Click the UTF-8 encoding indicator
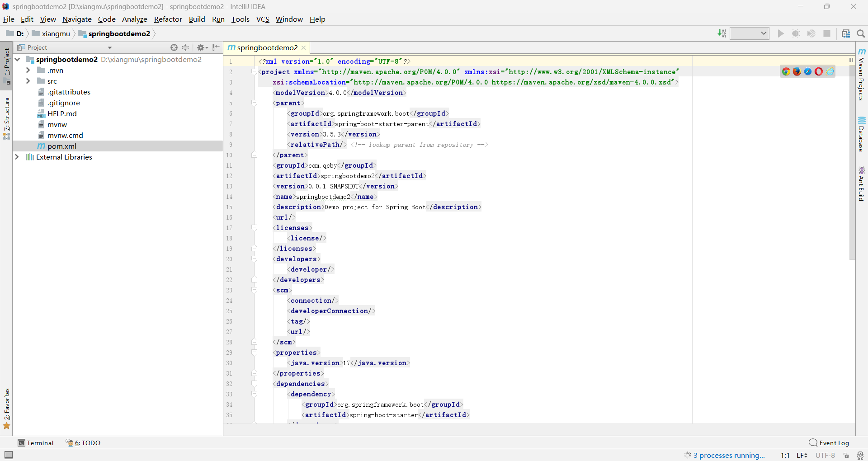The width and height of the screenshot is (868, 461). [x=825, y=455]
